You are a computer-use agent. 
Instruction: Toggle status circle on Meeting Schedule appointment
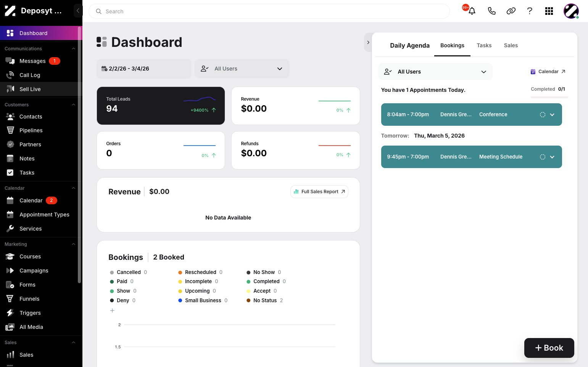[543, 157]
